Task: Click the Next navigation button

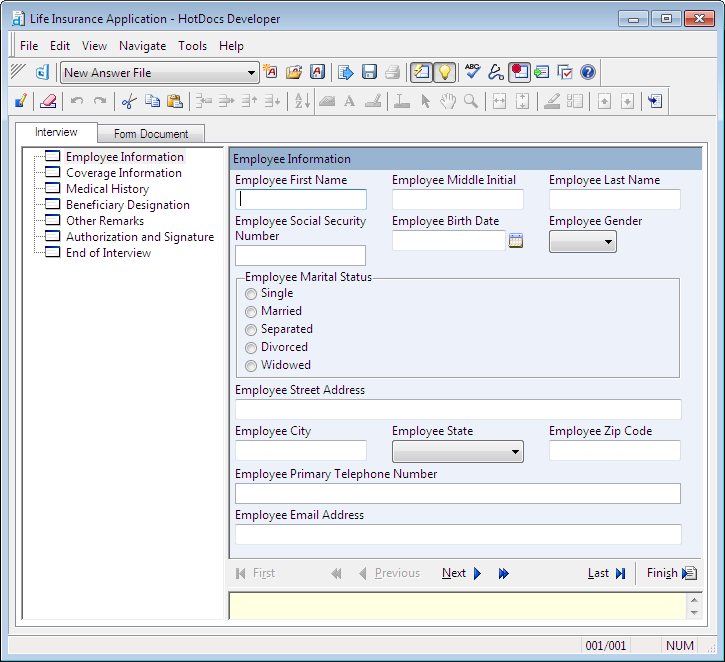Action: [461, 573]
